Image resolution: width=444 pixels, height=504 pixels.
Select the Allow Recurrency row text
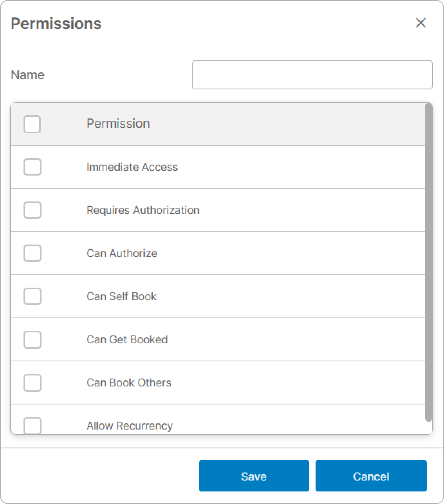pos(130,426)
